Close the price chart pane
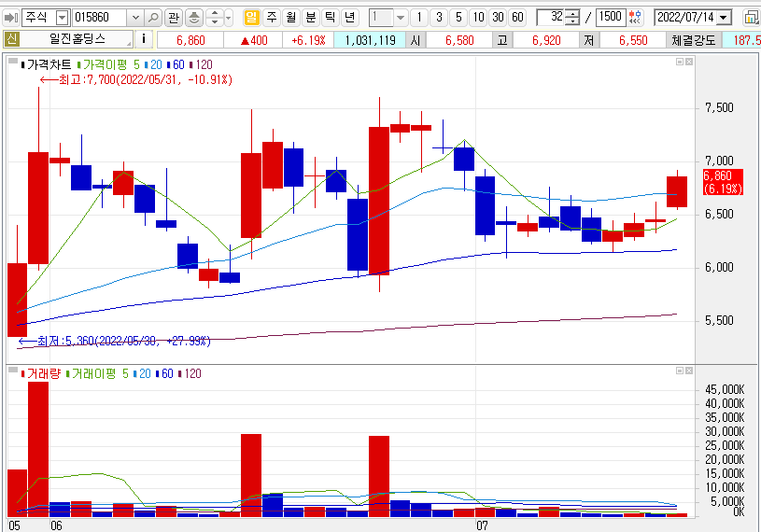This screenshot has width=761, height=532. click(x=689, y=62)
